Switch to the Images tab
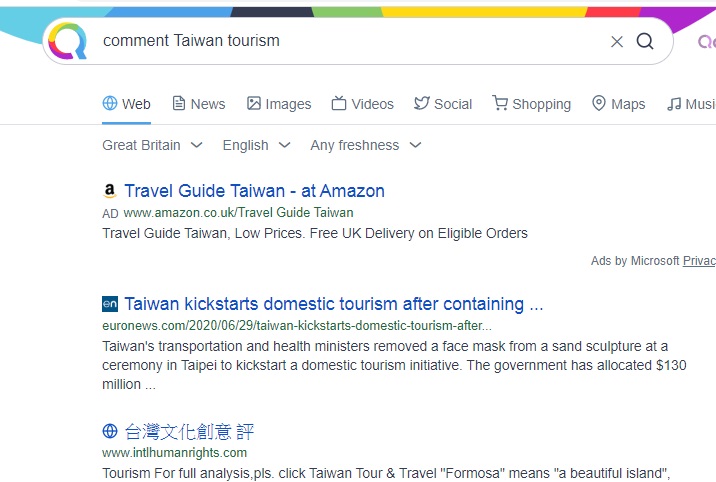Screen dimensions: 716x482 click(279, 104)
